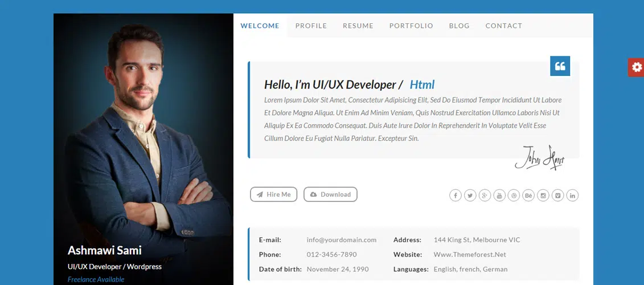Click the Twitter bird icon
644x285 pixels.
coord(470,196)
